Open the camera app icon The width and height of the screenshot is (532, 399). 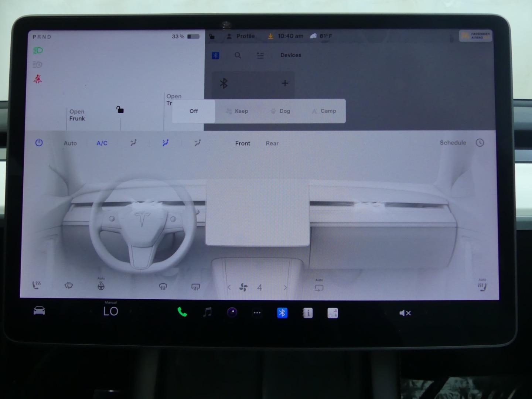pos(232,313)
